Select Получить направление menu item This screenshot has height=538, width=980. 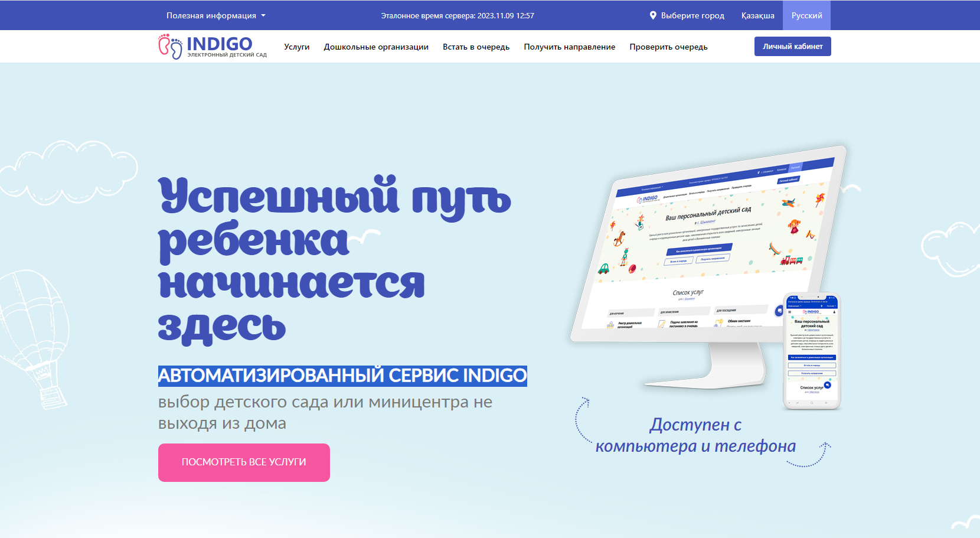tap(570, 47)
